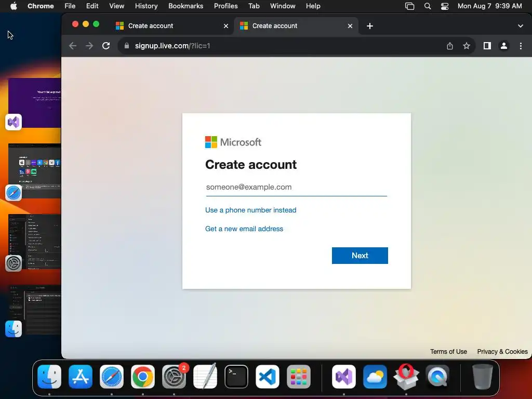Open the Terms of Use link
Screen dimensions: 532x399
click(x=448, y=352)
